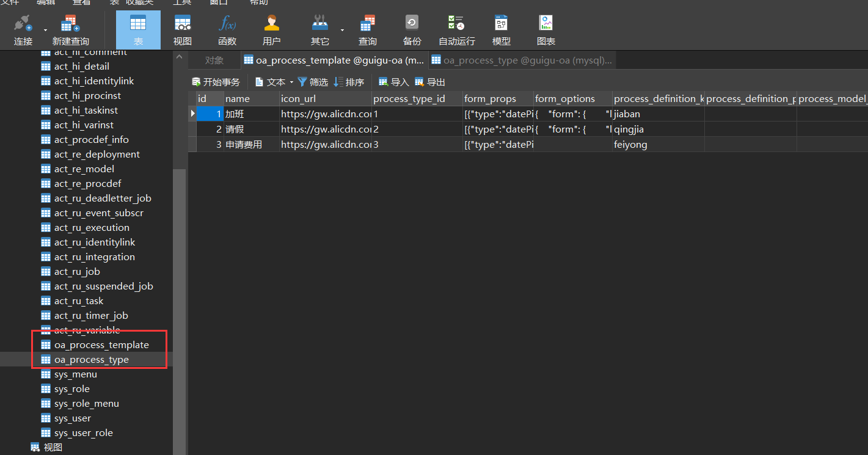Viewport: 868px width, 455px height.
Task: Open the 自动运行 (Automation) toolbar icon
Action: [x=457, y=29]
